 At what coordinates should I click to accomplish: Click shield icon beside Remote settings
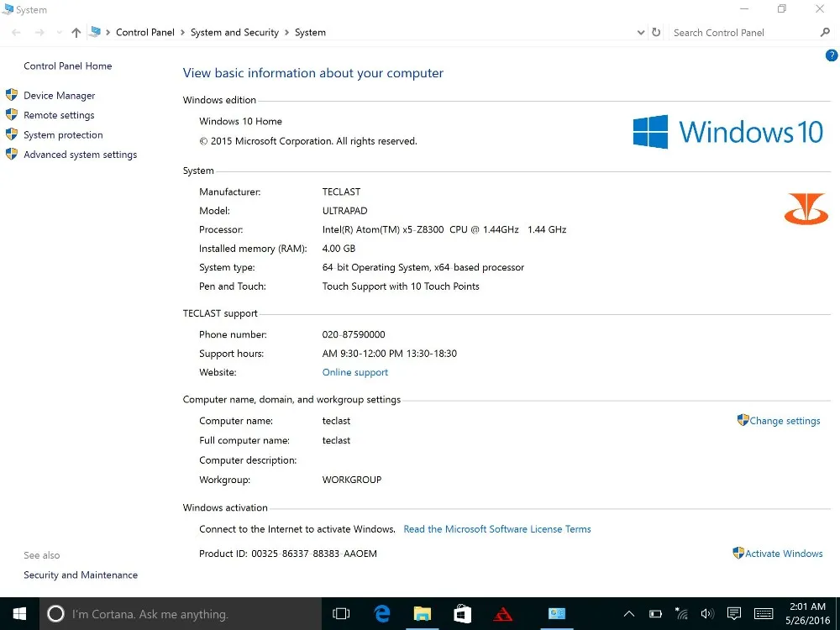[x=12, y=114]
